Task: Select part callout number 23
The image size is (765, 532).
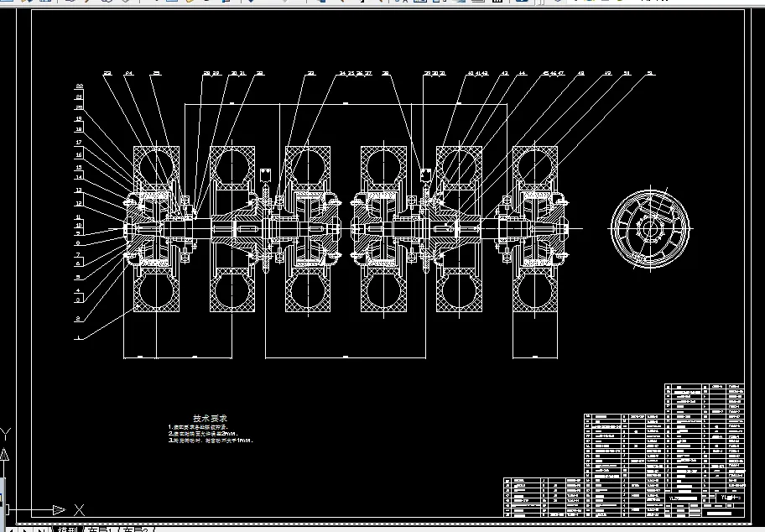Action: (107, 73)
